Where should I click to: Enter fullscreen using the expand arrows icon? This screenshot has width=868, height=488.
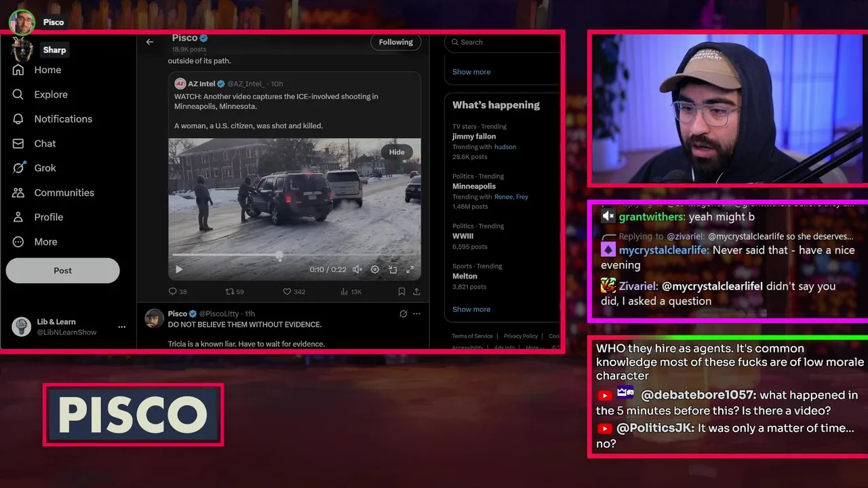(410, 269)
